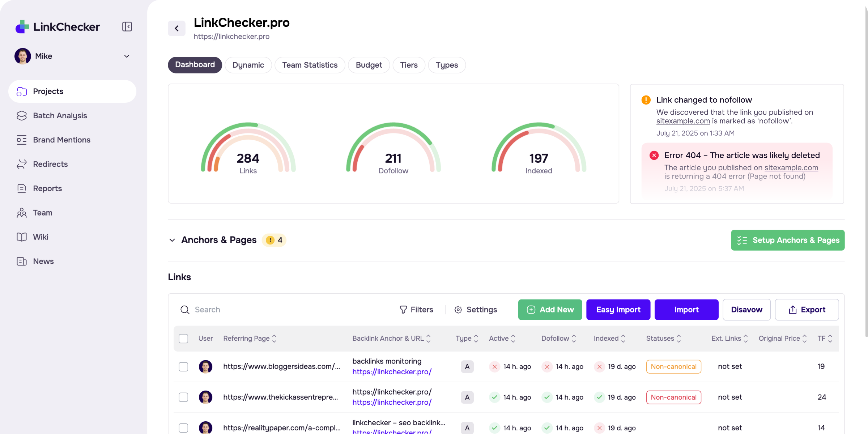Click the Wiki book icon
868x434 pixels.
click(x=22, y=237)
